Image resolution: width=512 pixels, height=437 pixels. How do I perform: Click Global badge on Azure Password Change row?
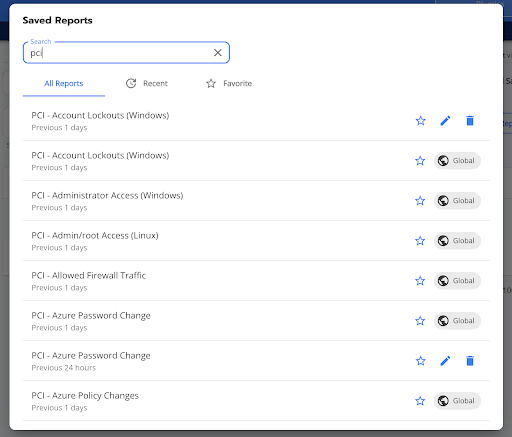pos(457,321)
